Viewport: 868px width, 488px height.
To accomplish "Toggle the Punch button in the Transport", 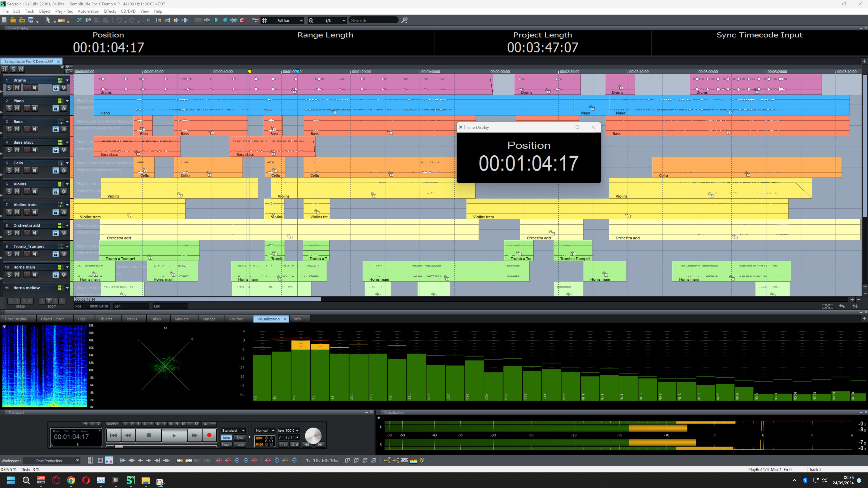I will click(226, 445).
